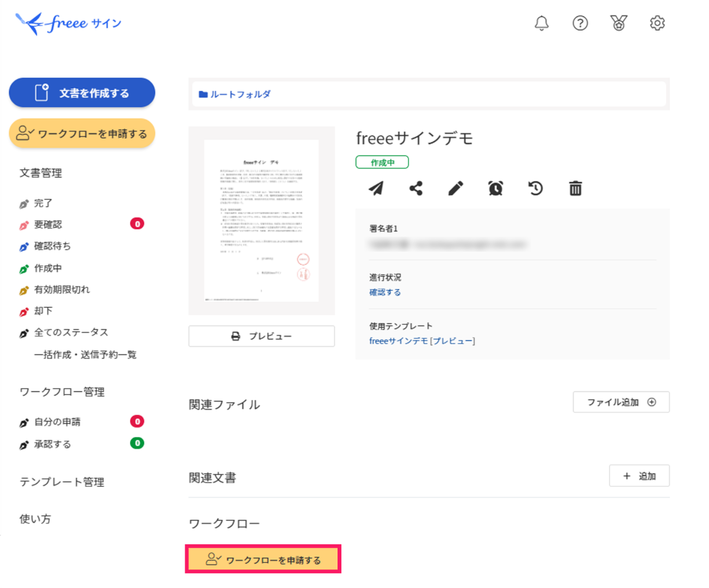Click the 署名者1 label
Viewport: 709px width, 588px height.
[383, 228]
